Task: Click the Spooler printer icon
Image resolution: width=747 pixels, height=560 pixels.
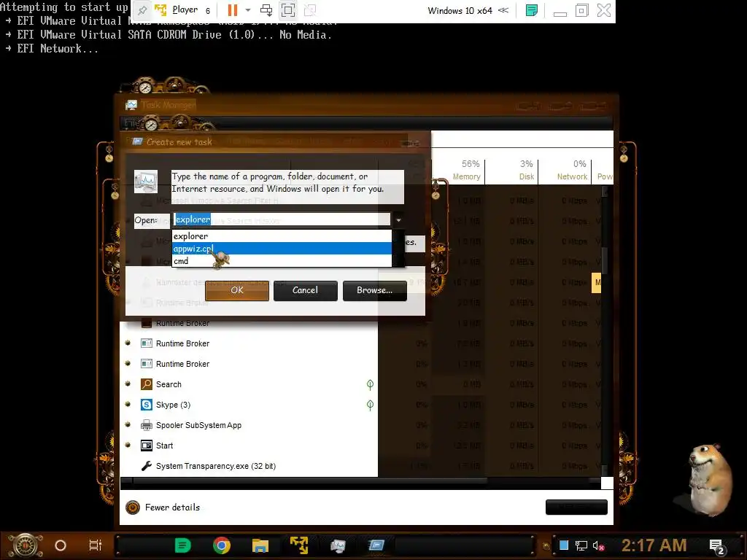Action: coord(147,425)
